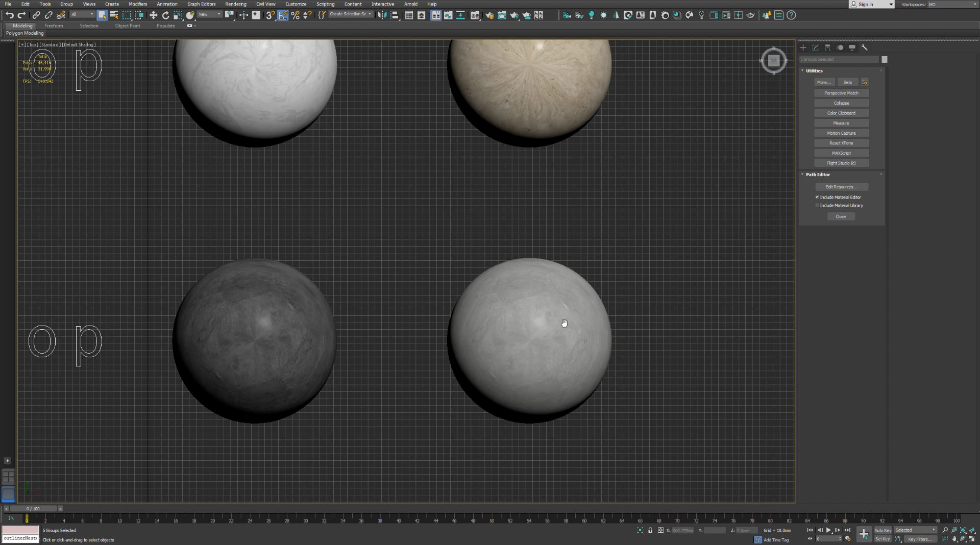Open the Utilities wrench tab
980x545 pixels.
click(x=864, y=47)
